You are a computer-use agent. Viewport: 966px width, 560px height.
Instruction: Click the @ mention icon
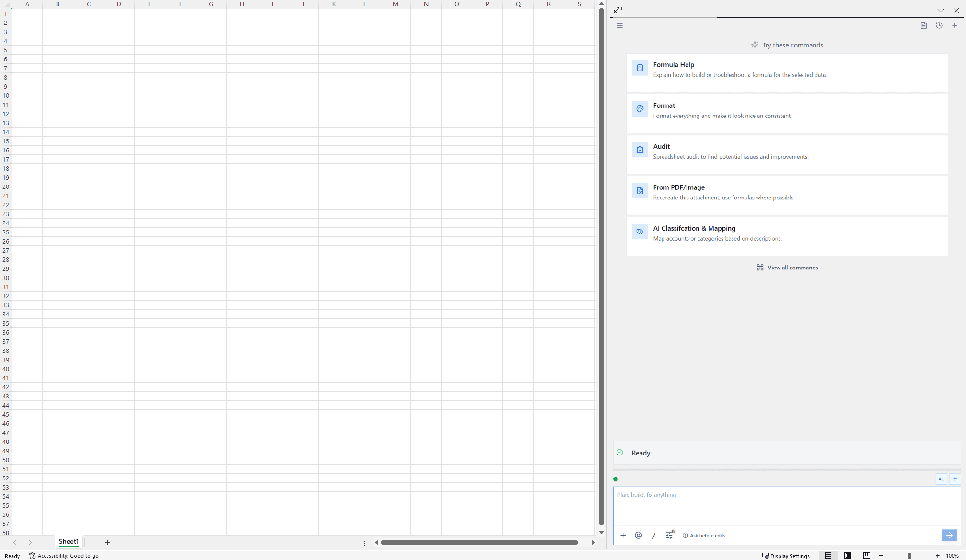pyautogui.click(x=638, y=535)
